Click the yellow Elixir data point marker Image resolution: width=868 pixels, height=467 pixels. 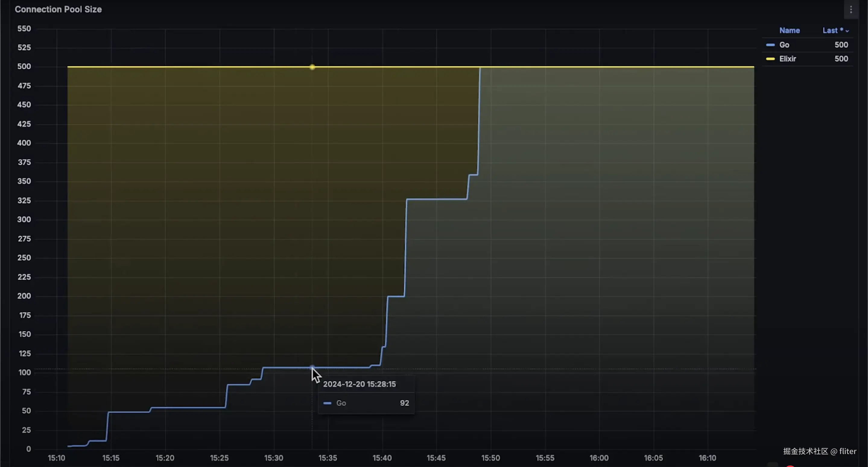pos(312,67)
